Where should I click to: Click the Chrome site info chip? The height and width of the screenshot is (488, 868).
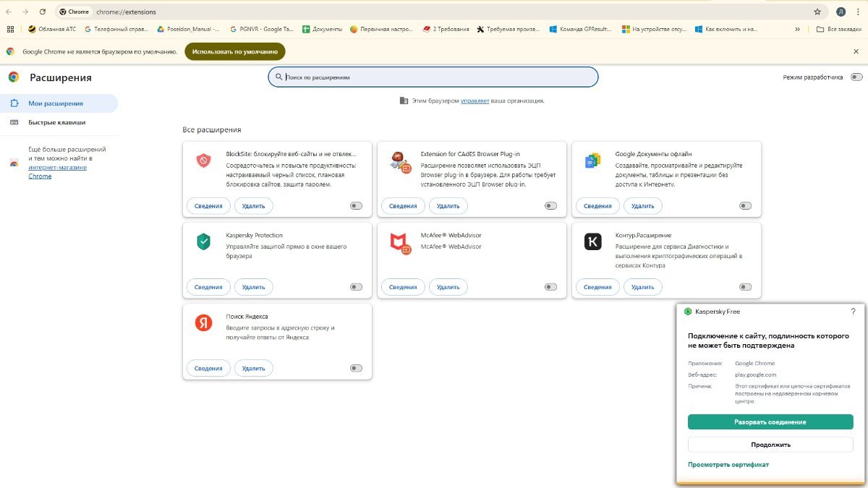[74, 12]
